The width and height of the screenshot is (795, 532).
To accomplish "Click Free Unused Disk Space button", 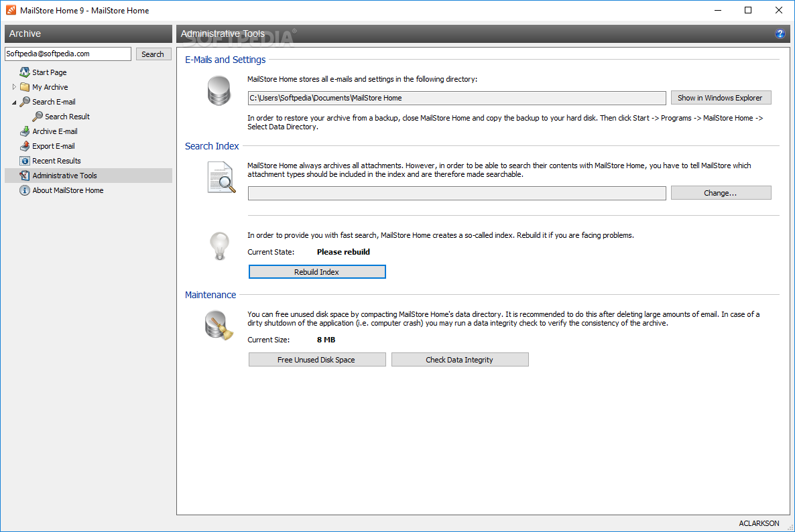I will pos(317,360).
